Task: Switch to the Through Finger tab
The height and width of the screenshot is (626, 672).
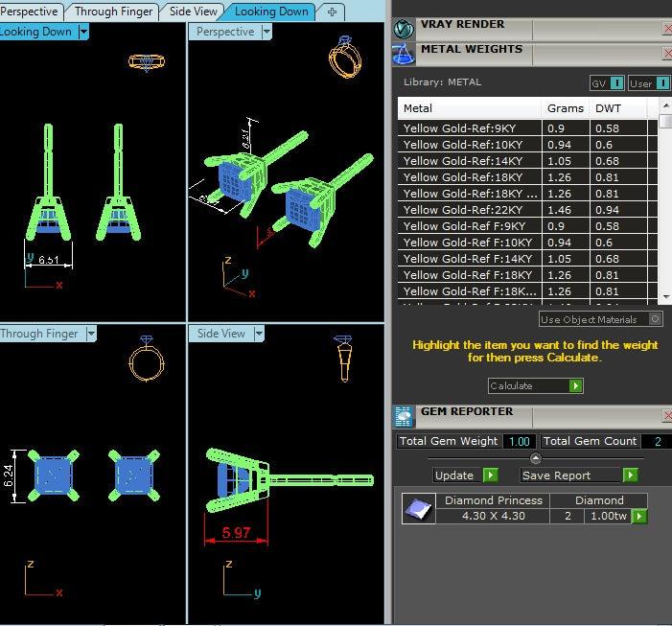Action: (113, 12)
